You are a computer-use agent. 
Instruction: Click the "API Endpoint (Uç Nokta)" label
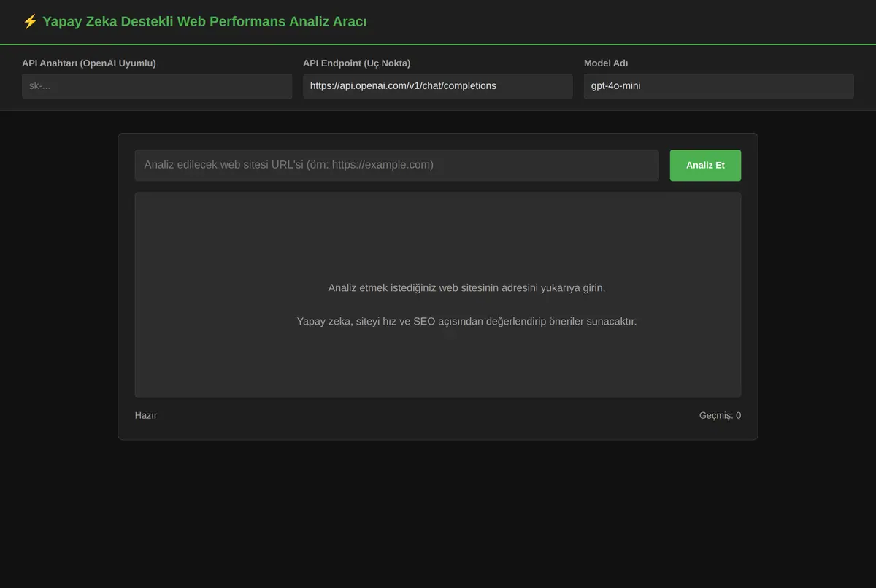(x=357, y=63)
